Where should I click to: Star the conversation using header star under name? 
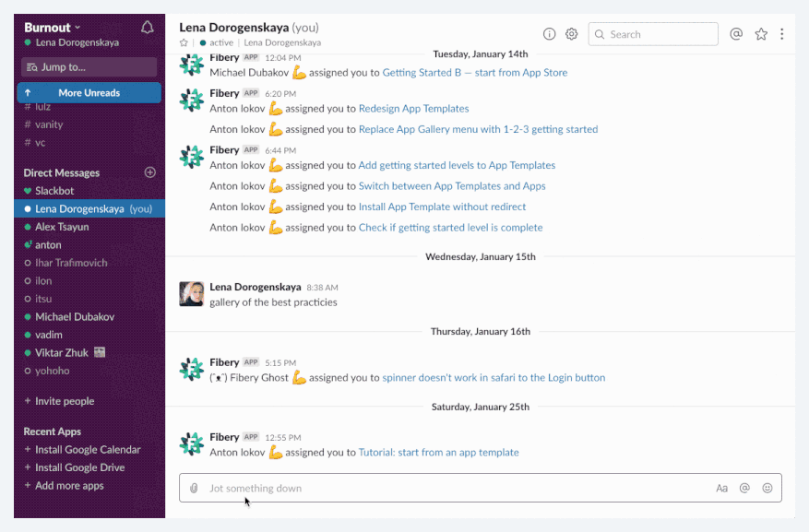[x=184, y=42]
